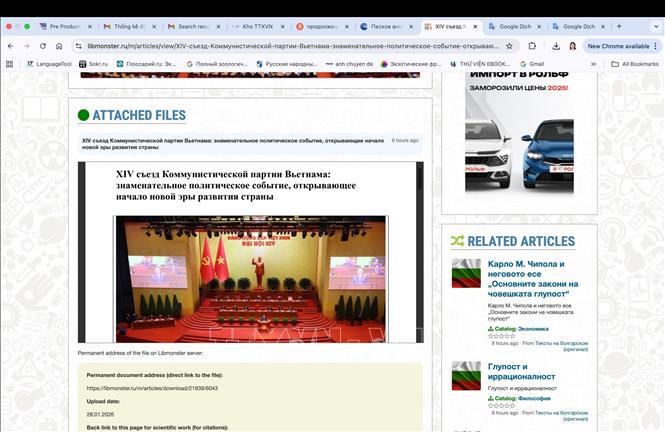Viewport: 665px width, 432px height.
Task: Open the Catalog: Экономика link
Action: coord(518,328)
